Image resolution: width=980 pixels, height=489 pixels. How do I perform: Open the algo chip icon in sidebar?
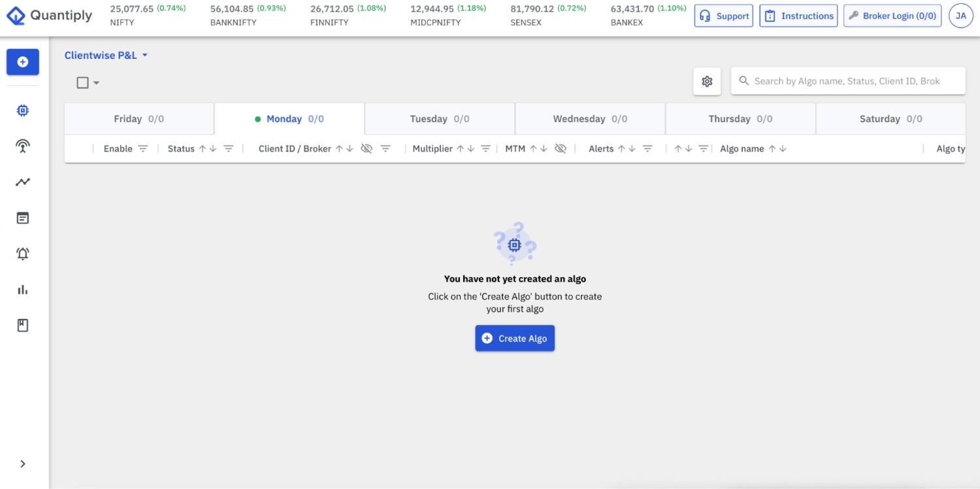coord(23,110)
